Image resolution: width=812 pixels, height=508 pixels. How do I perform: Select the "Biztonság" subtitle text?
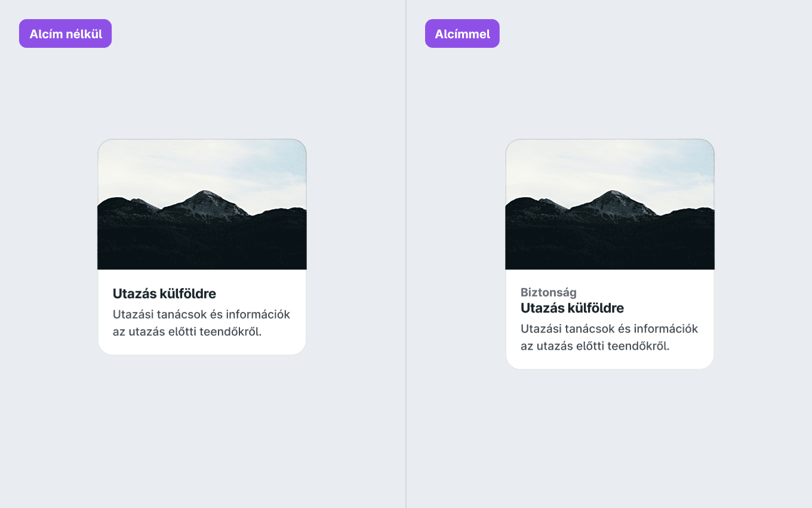click(x=549, y=292)
